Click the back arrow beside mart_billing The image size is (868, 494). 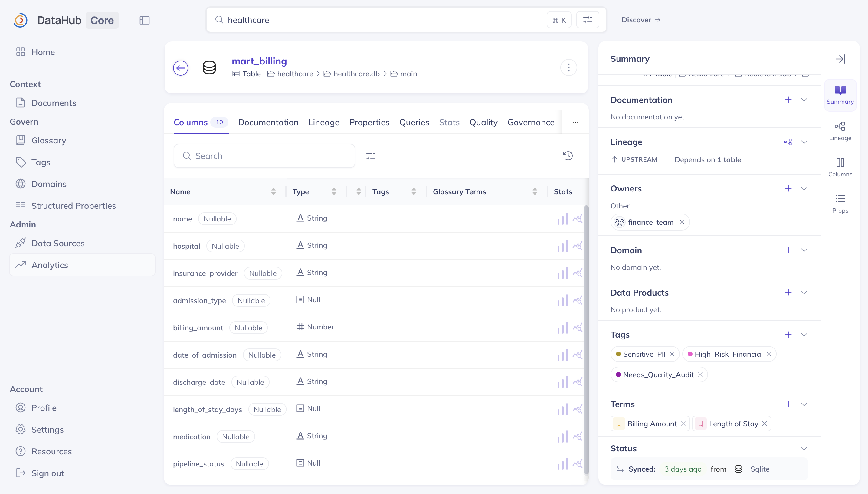tap(181, 68)
